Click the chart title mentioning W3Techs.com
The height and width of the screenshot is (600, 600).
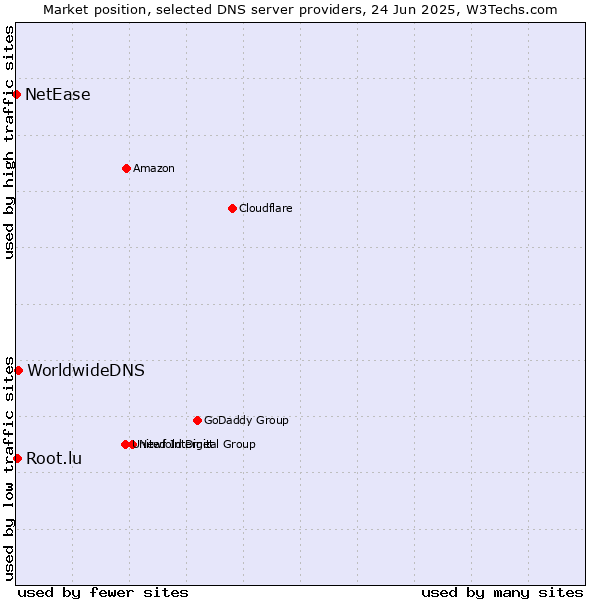click(x=300, y=10)
